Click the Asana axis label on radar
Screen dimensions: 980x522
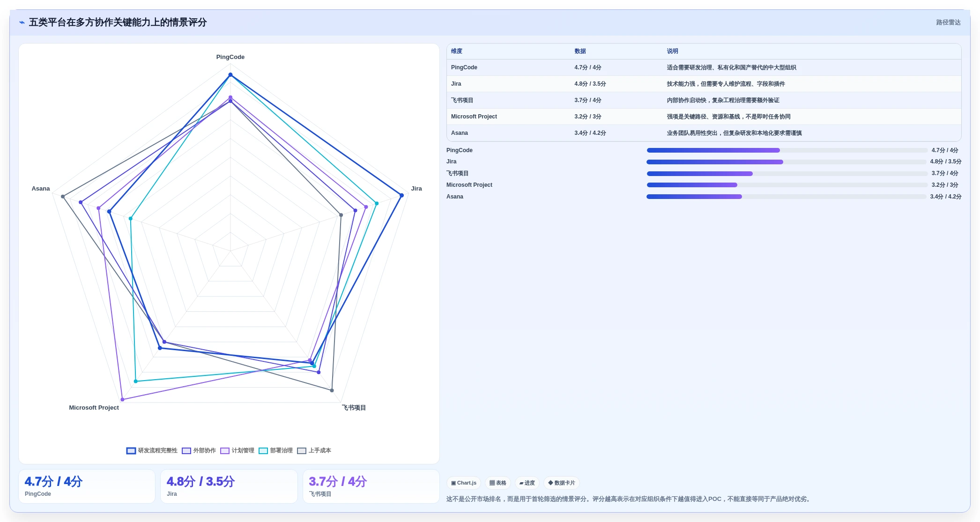click(41, 189)
